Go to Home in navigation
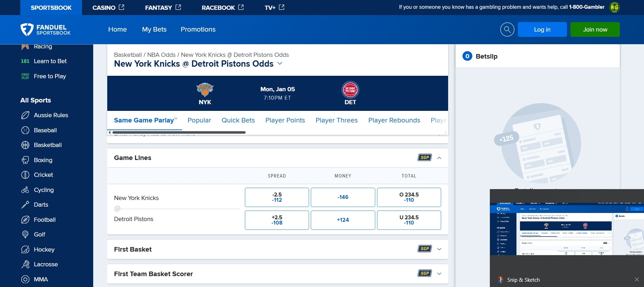Image resolution: width=644 pixels, height=287 pixels. point(117,29)
